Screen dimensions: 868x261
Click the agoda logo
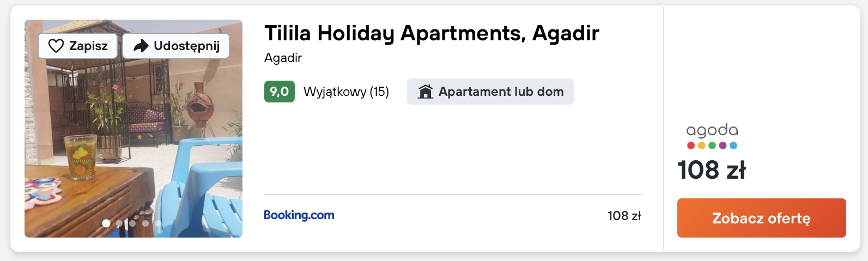click(712, 131)
